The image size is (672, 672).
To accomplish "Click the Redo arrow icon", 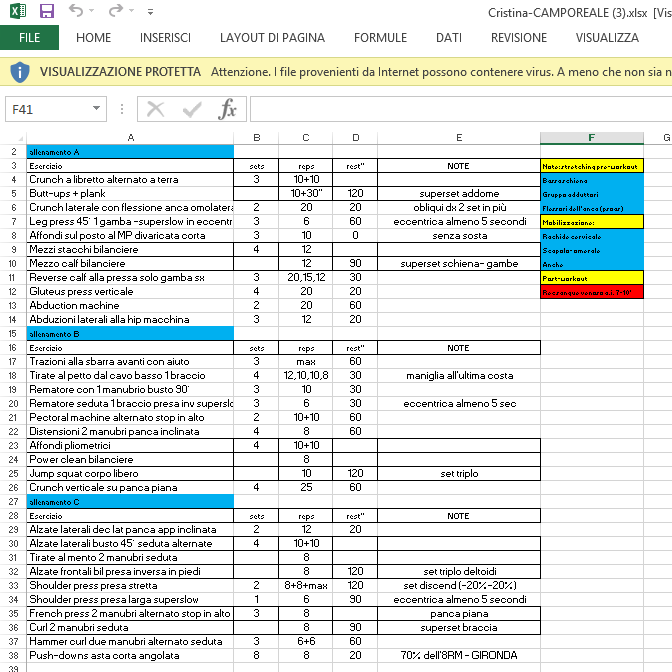I will (x=116, y=12).
